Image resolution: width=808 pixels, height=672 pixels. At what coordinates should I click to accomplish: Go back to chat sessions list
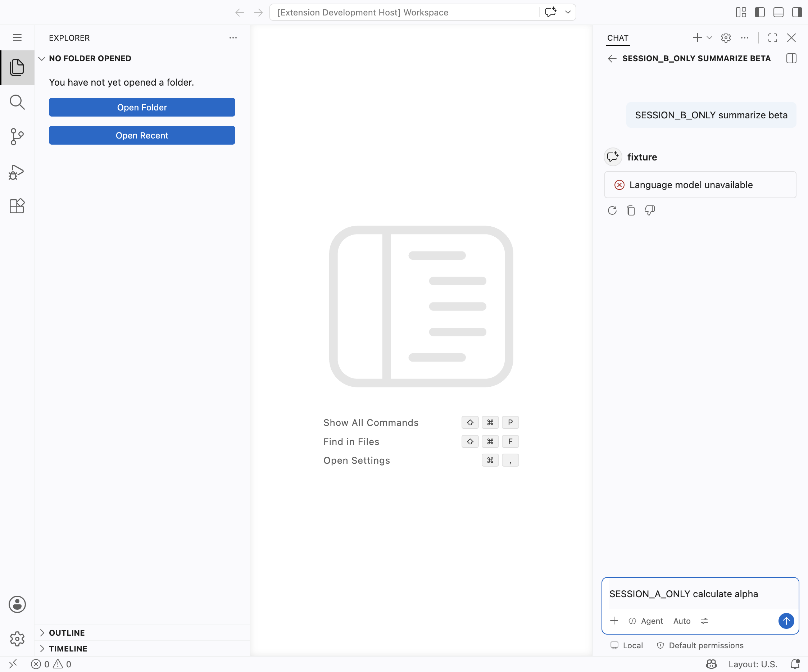[612, 59]
